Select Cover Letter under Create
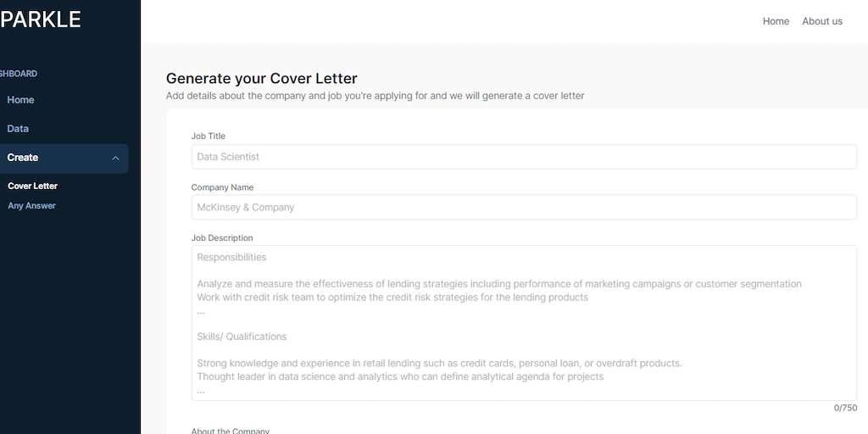868x434 pixels. click(32, 186)
